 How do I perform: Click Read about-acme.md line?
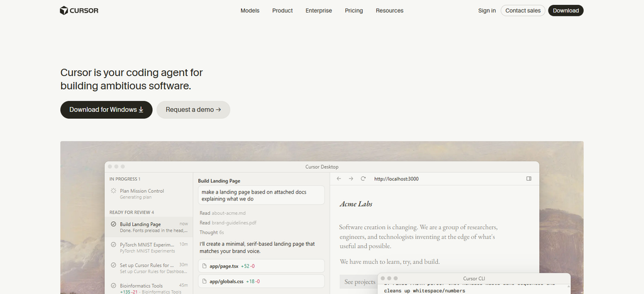[223, 213]
